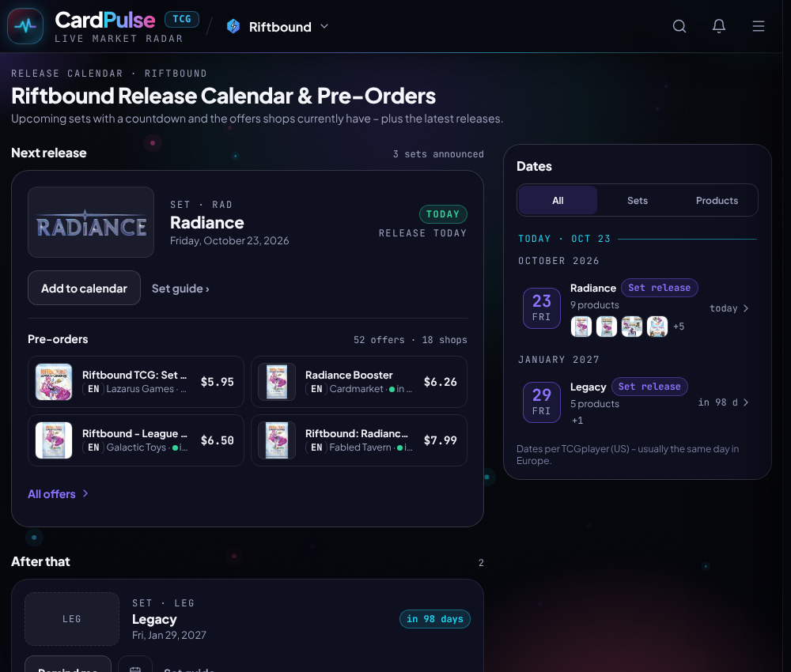The height and width of the screenshot is (672, 791).
Task: Click the in 98 days badge
Action: coord(435,618)
